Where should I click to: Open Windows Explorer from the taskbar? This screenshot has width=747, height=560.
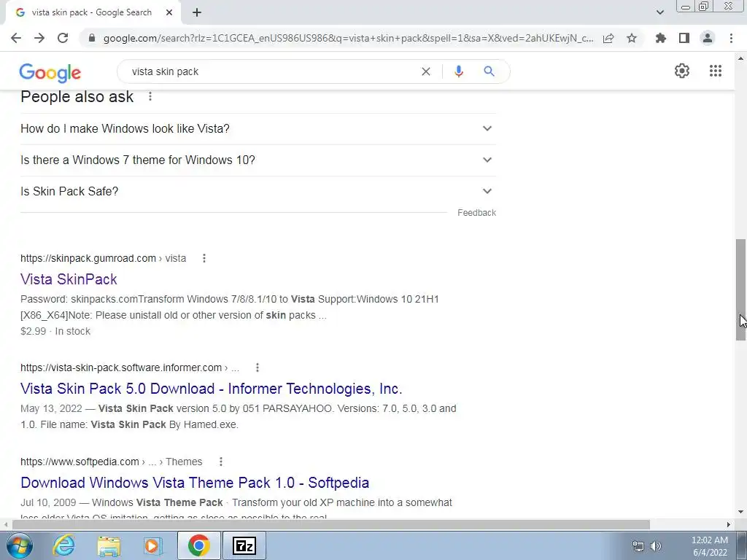pyautogui.click(x=109, y=545)
